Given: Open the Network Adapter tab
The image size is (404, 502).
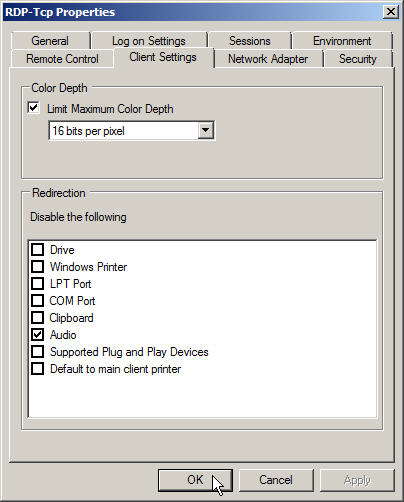Looking at the screenshot, I should coord(268,59).
